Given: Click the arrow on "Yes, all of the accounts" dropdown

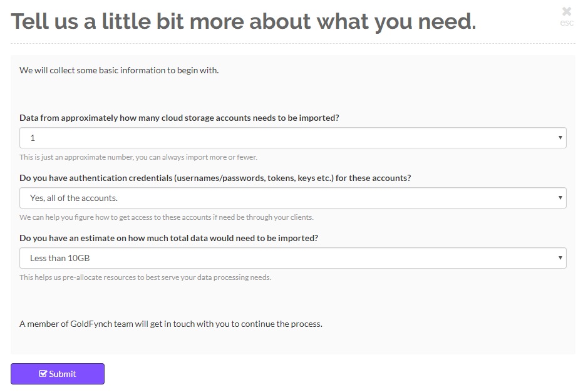Looking at the screenshot, I should (x=560, y=198).
